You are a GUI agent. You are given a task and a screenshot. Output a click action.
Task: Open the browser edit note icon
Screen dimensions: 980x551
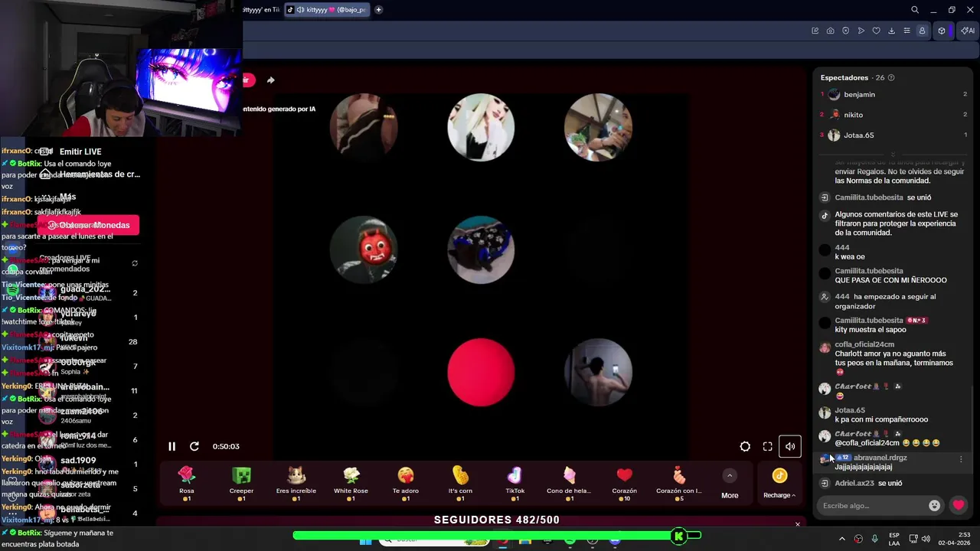tap(815, 31)
